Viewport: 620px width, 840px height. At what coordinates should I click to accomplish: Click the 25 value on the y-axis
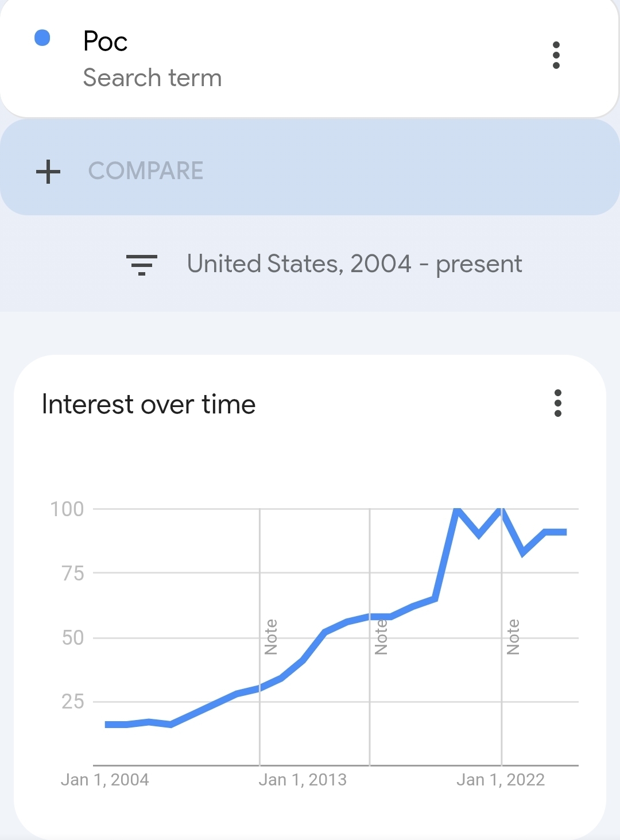(73, 702)
